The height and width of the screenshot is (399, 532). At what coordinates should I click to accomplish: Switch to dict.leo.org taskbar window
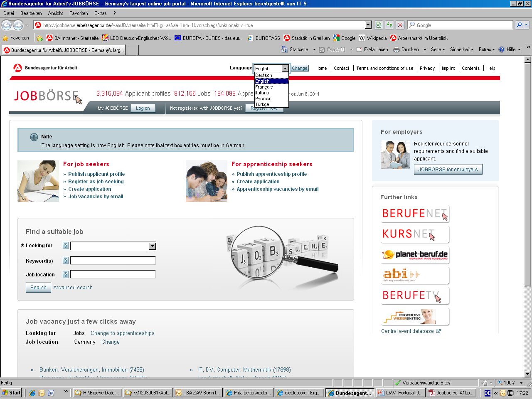(298, 393)
